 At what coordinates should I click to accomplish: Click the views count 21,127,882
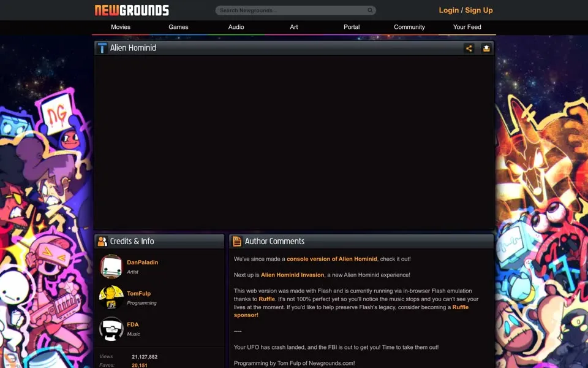point(145,357)
